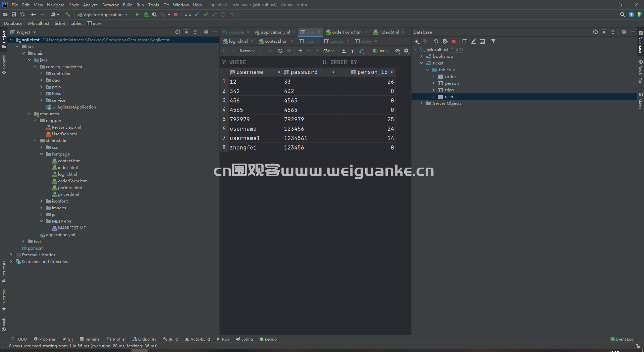
Task: Toggle the Favorites tool window
Action: (4, 300)
